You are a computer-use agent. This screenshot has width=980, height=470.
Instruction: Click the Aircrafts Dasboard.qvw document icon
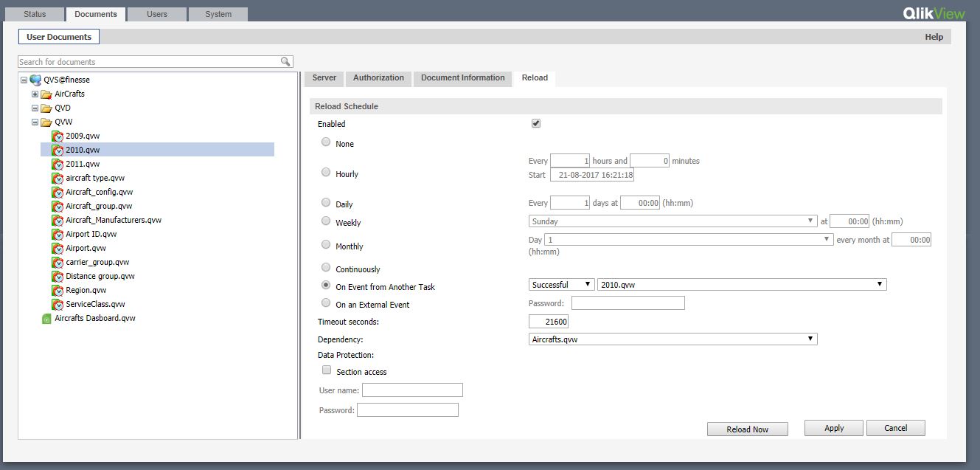(46, 319)
